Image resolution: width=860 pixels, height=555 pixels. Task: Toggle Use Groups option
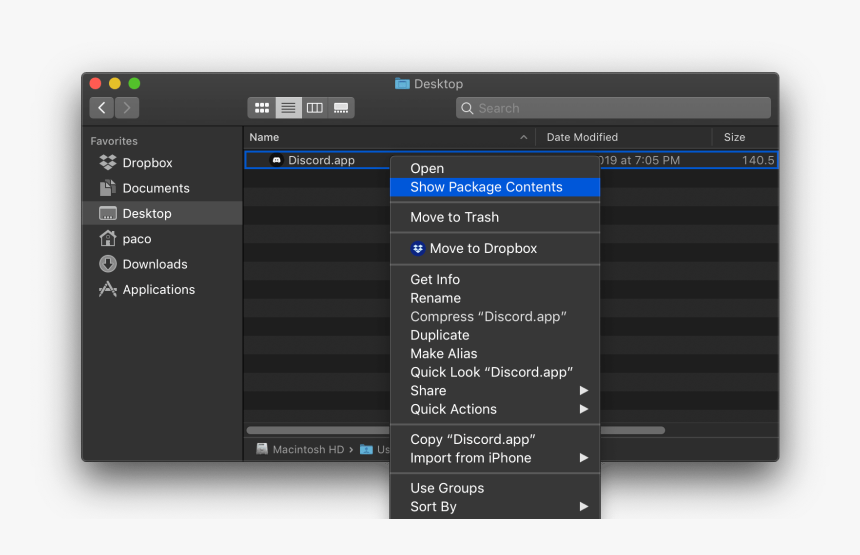tap(495, 488)
